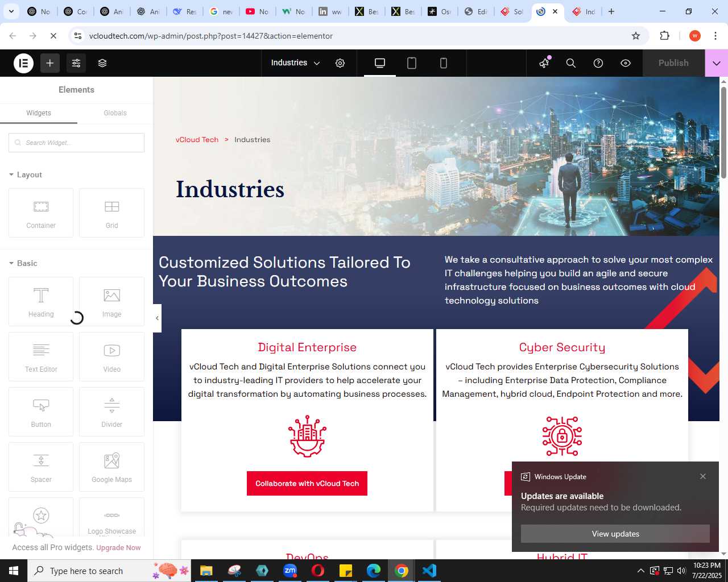Open browser Extensions puzzle icon
Screen dimensions: 728x582
[664, 36]
